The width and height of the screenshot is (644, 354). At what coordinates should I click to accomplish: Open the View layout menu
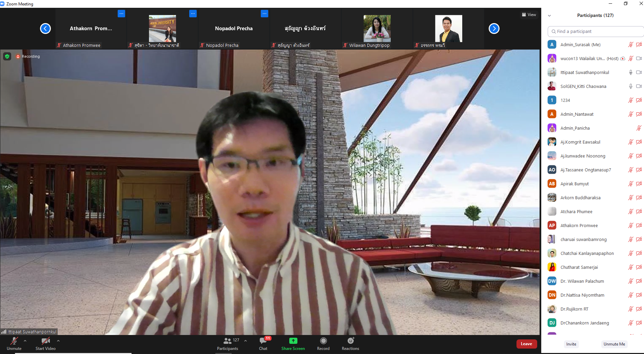point(529,15)
